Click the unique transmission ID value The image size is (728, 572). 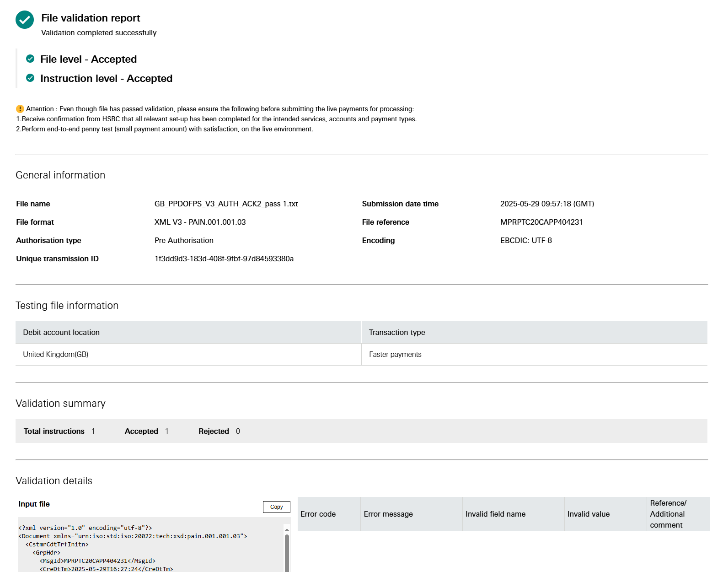[x=224, y=259]
